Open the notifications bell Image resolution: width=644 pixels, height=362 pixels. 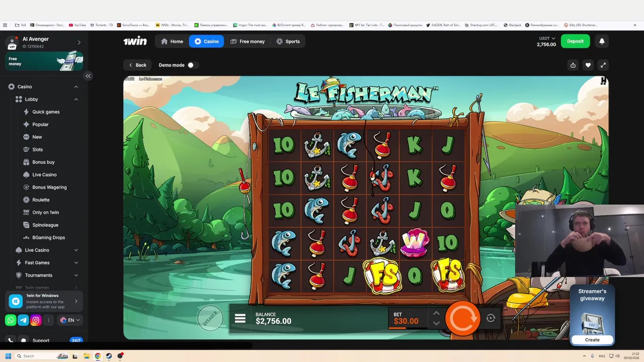[602, 41]
